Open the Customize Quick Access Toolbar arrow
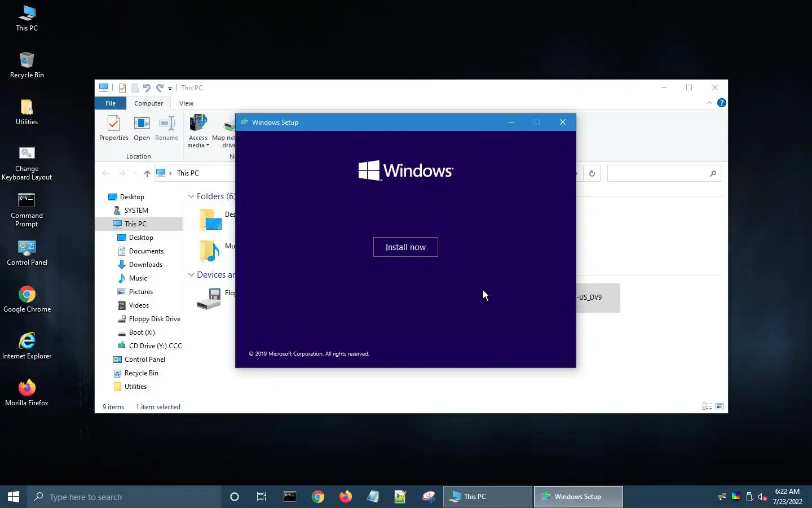812x508 pixels. (x=170, y=89)
